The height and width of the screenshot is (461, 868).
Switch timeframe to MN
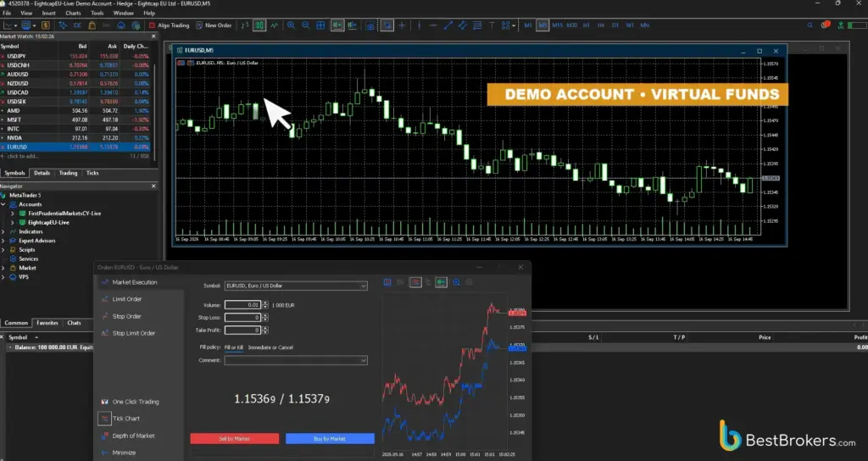pos(645,25)
